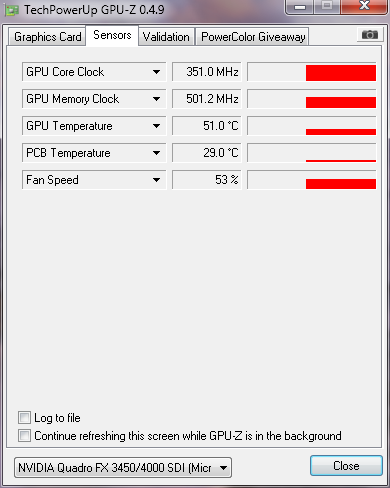Click the 51.0 °C temperature value field
This screenshot has width=390, height=488.
(206, 126)
